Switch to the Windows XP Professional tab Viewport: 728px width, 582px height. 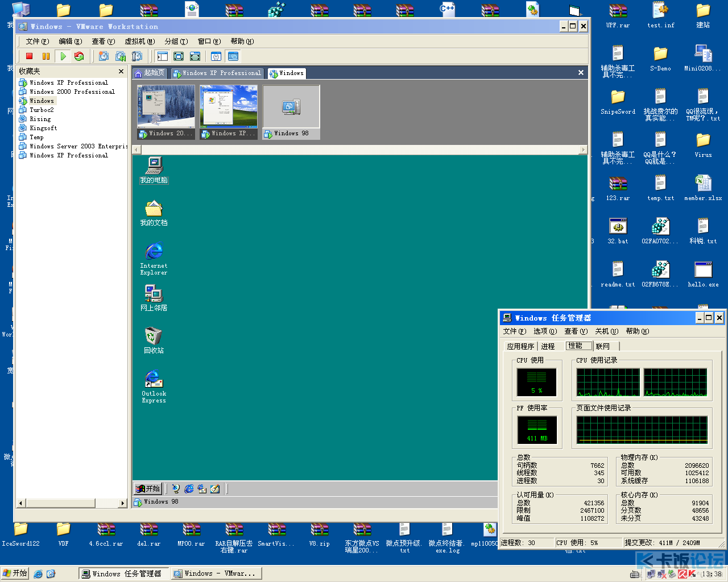217,73
